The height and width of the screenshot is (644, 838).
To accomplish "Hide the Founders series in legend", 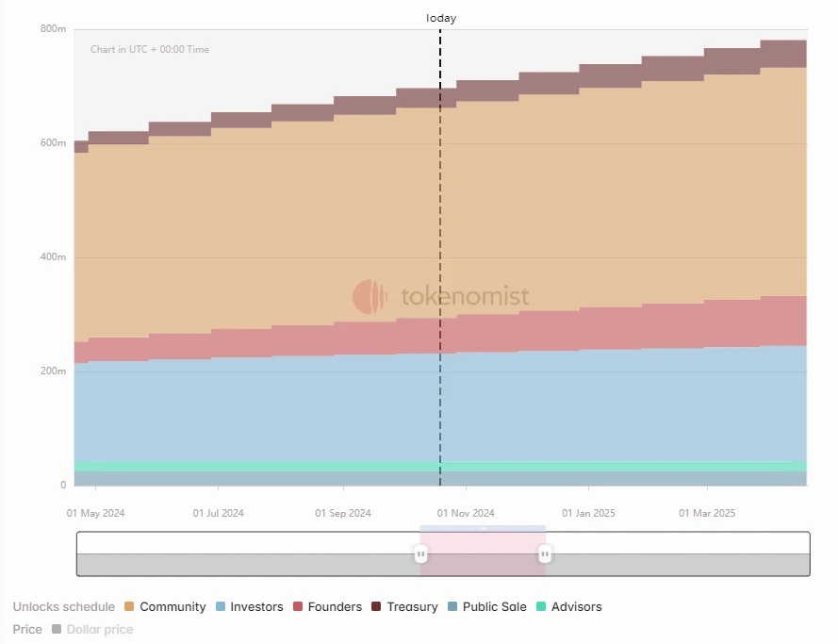I will (327, 606).
